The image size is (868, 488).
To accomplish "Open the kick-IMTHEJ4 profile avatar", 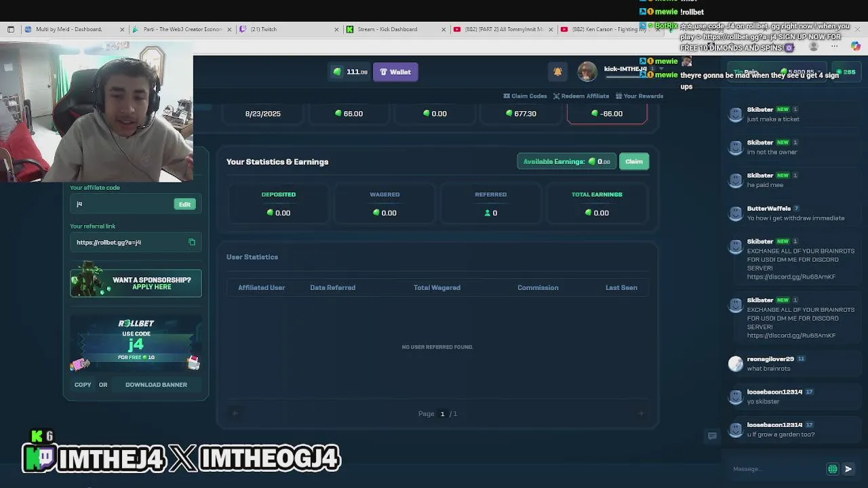I will [587, 72].
